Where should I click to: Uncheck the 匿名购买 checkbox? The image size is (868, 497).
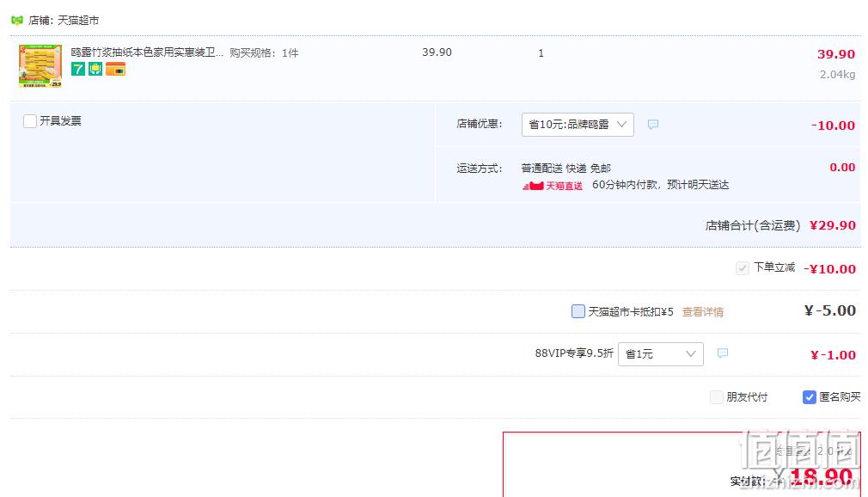click(809, 396)
